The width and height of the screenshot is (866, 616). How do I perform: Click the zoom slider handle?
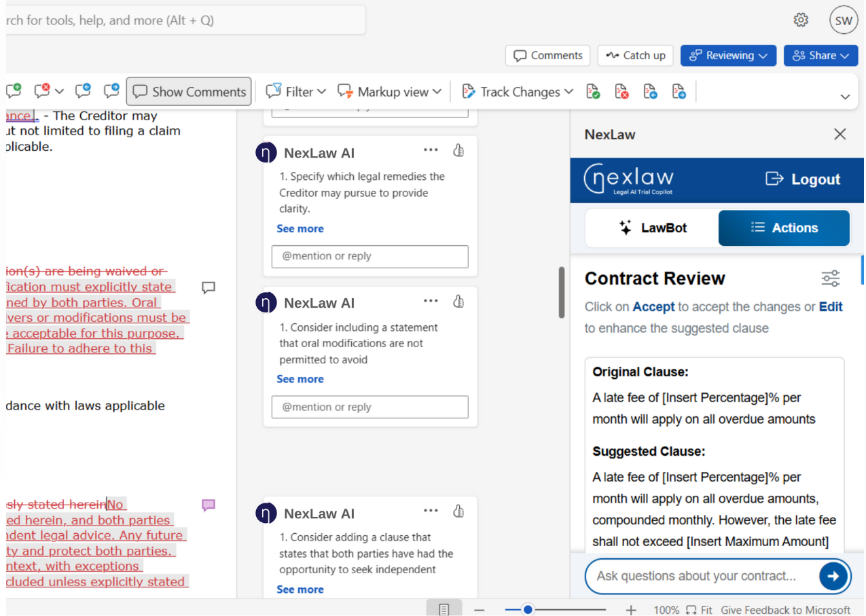point(528,610)
